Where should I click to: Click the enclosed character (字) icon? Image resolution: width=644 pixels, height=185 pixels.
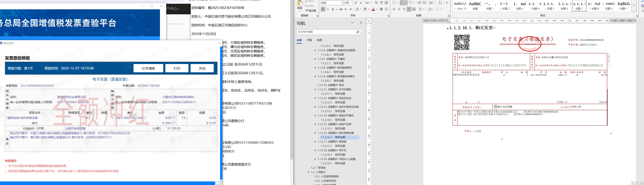pos(386,9)
